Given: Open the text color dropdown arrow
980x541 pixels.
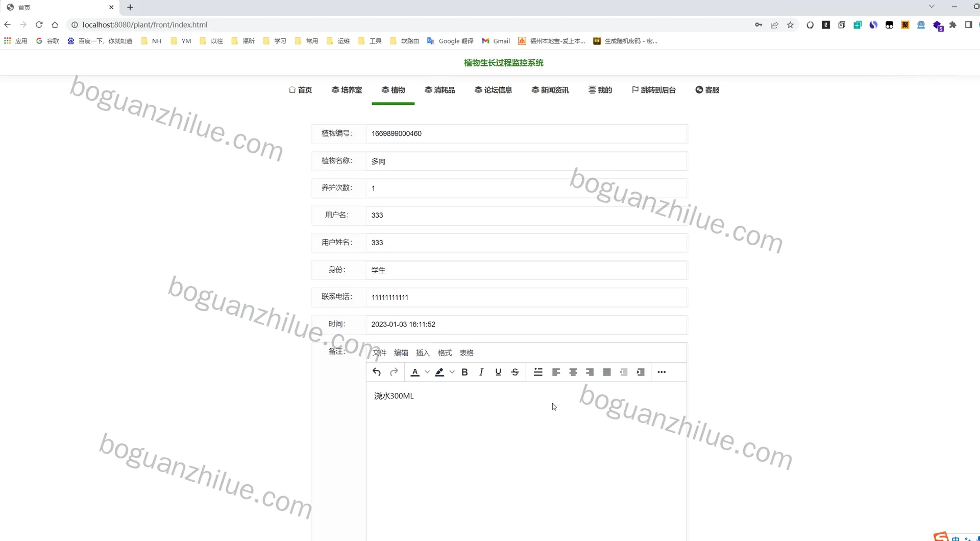Looking at the screenshot, I should [427, 372].
